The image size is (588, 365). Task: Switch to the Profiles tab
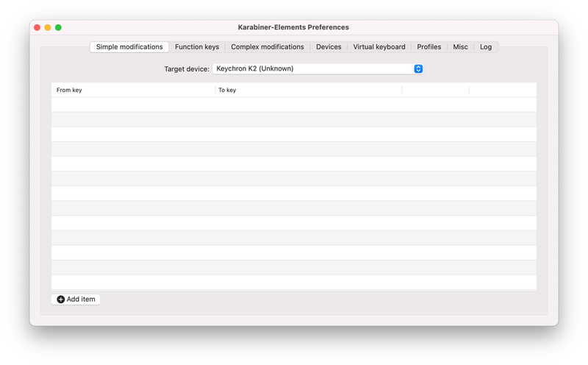coord(429,47)
